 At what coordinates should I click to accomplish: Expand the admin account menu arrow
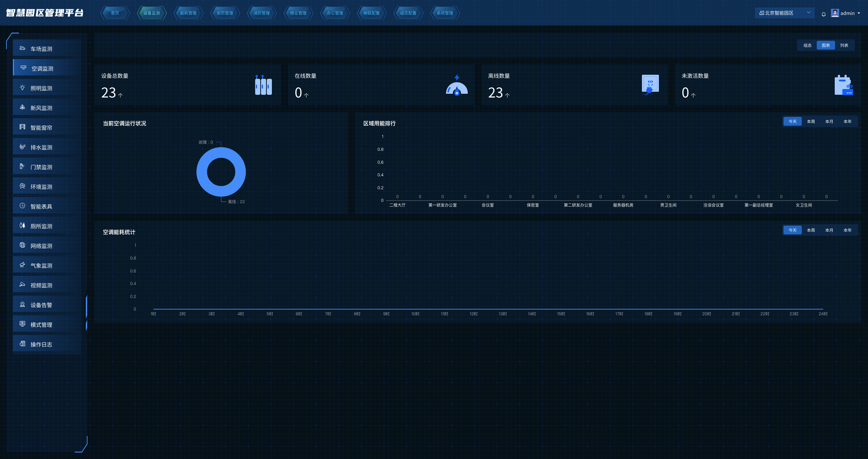(859, 13)
